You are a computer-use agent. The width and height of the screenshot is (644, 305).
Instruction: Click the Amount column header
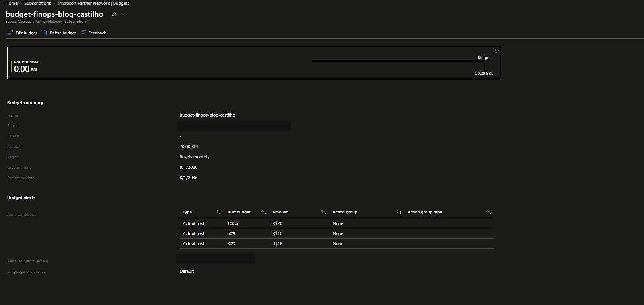[x=280, y=212]
